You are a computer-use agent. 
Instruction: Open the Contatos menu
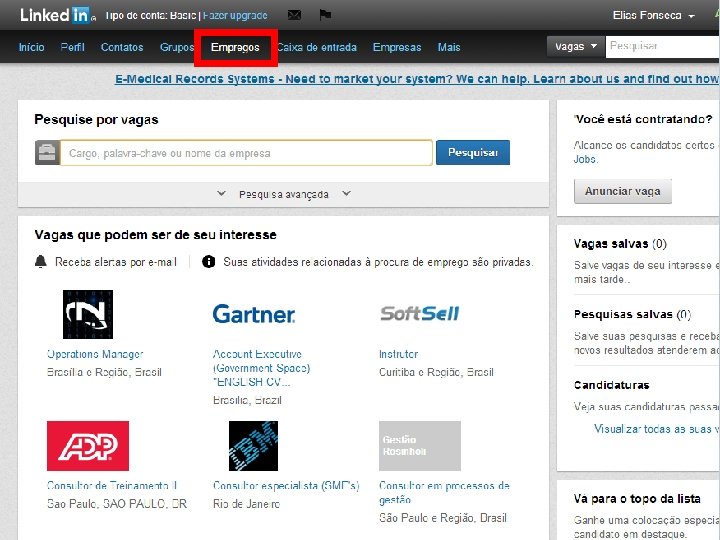122,47
